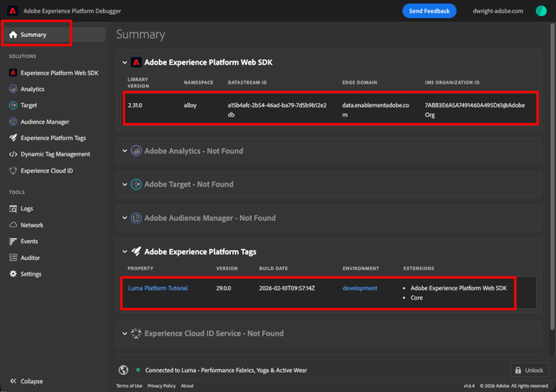556x392 pixels.
Task: Expand the Adobe Analytics - Not Found section
Action: pos(125,151)
